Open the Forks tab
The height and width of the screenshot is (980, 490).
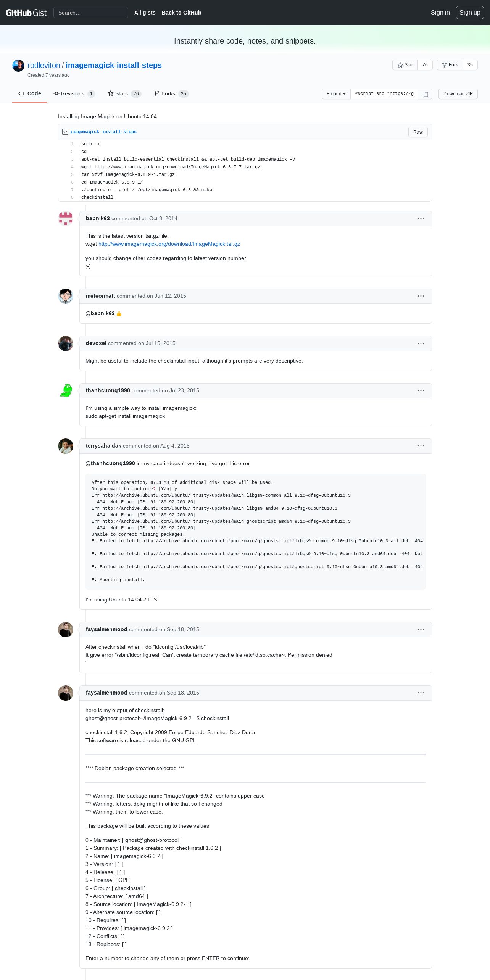pyautogui.click(x=171, y=94)
